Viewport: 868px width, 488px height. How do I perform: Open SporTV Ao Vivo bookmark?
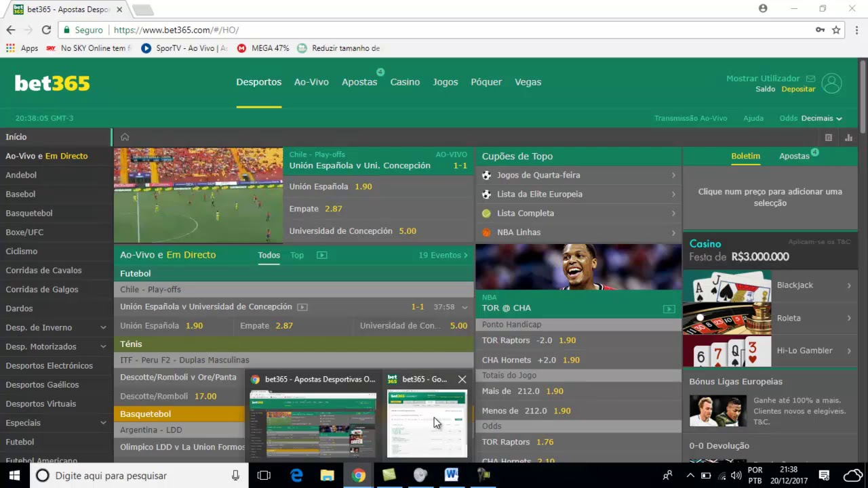click(184, 48)
